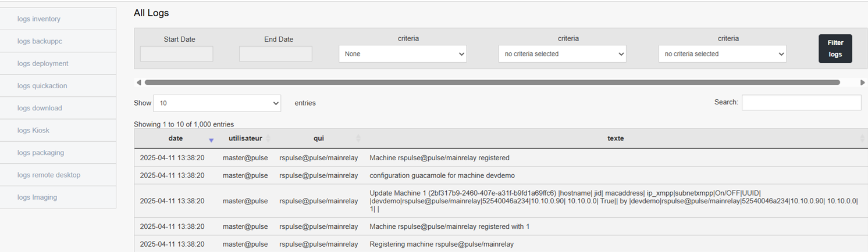Open the third criteria dropdown
The width and height of the screenshot is (868, 252).
click(722, 54)
